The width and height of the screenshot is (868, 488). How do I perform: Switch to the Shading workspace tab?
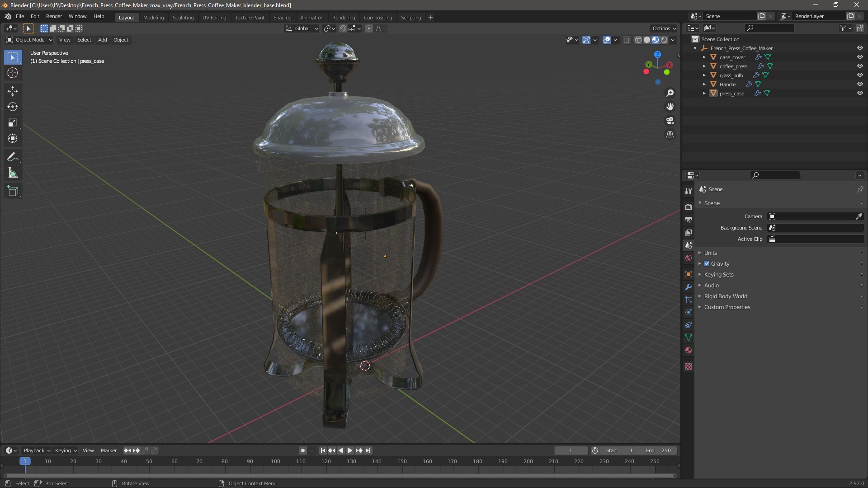pyautogui.click(x=282, y=18)
